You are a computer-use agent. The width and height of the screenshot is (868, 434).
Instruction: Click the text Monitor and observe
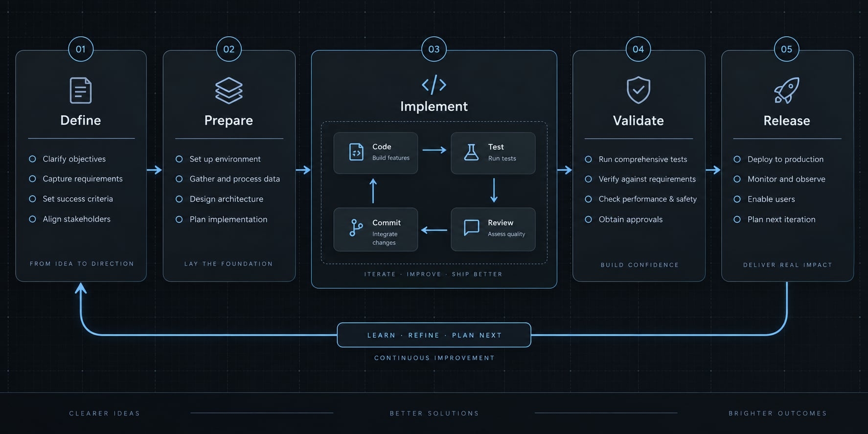[x=786, y=180]
